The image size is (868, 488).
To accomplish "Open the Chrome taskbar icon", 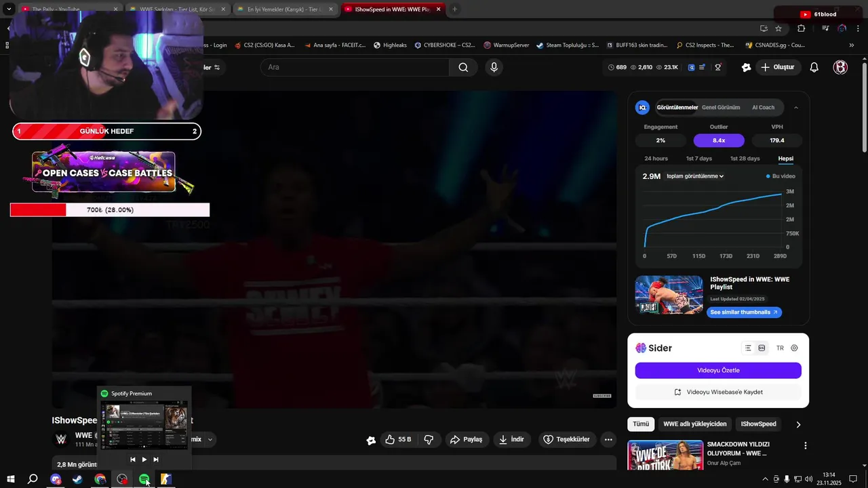I will 100,479.
